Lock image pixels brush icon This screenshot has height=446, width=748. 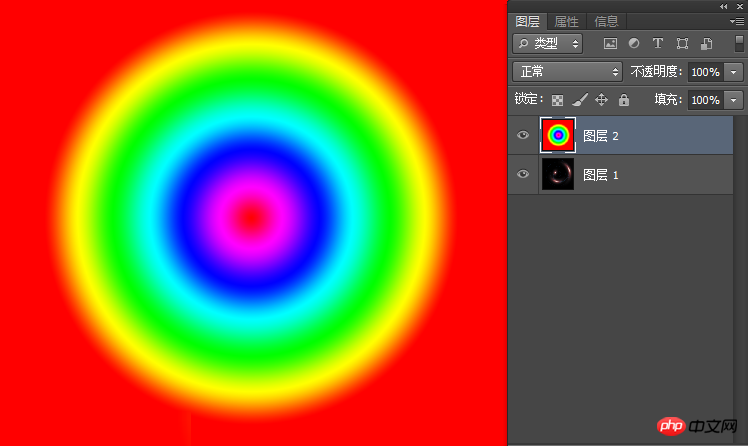pos(580,100)
